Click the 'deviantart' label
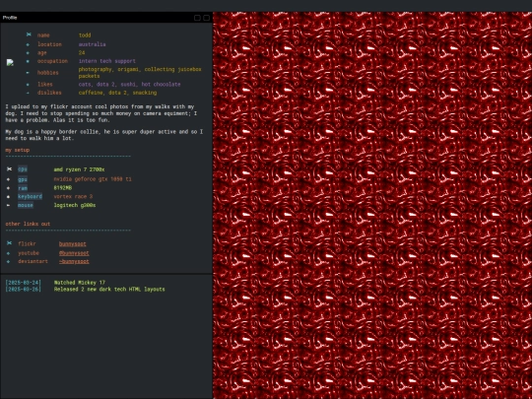Viewport: 532px width, 399px height. coord(33,262)
